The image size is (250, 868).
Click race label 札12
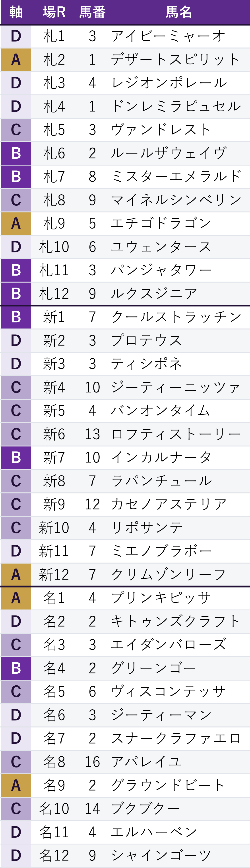pyautogui.click(x=54, y=294)
